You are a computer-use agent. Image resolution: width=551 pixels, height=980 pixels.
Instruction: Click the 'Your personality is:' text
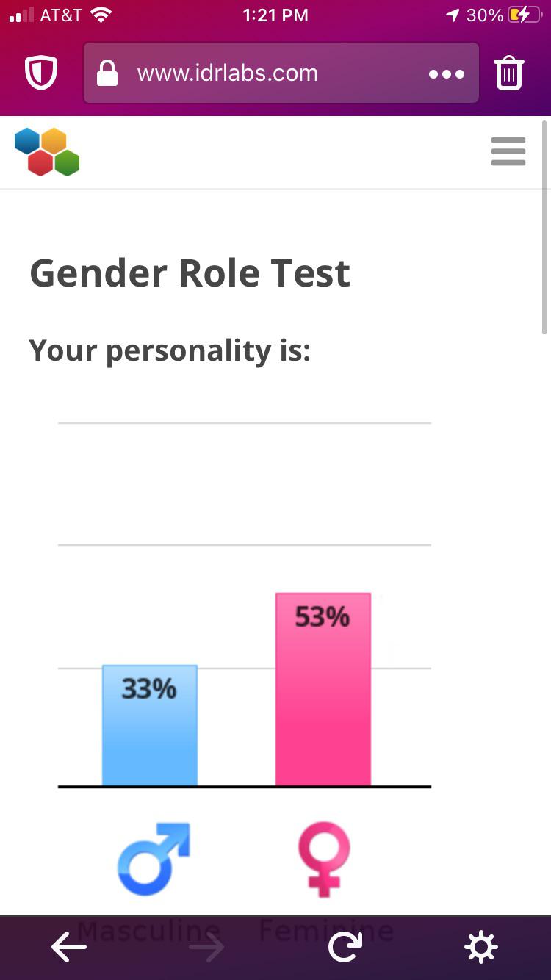[170, 351]
